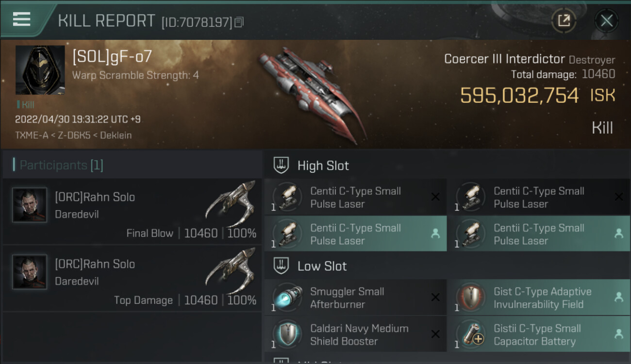Open Rahn Solo Final Blow portrait
This screenshot has width=631, height=364.
(x=30, y=205)
